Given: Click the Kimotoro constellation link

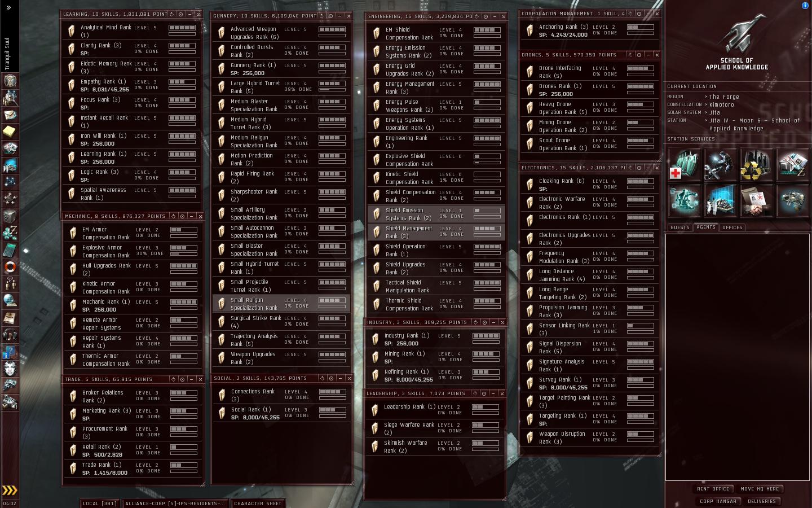Looking at the screenshot, I should (x=722, y=105).
